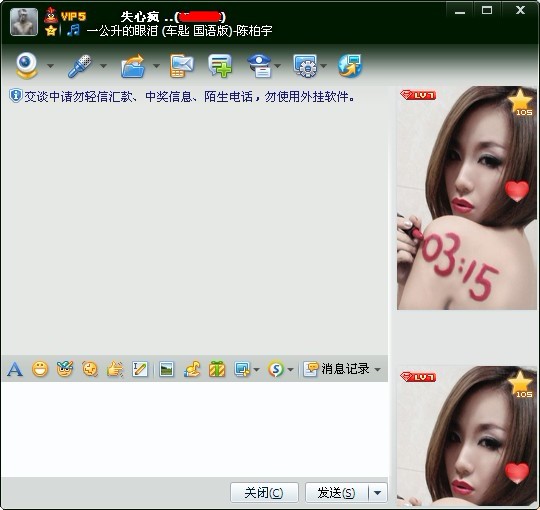
Task: Click the red heart on upper QQ show
Action: (x=517, y=191)
